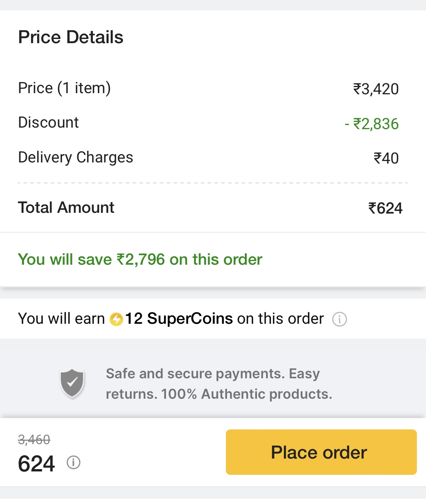426x504 pixels.
Task: Tap the green -₹2,836 discount amount
Action: [372, 124]
